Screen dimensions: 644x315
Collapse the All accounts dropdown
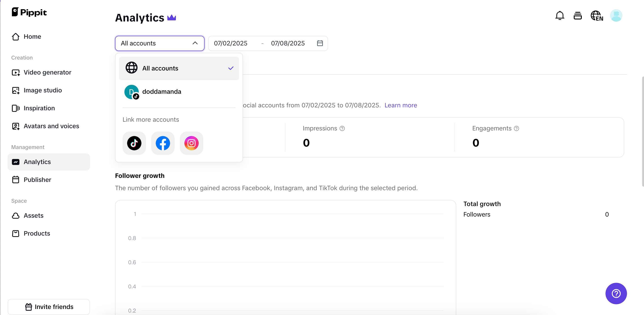pos(195,43)
